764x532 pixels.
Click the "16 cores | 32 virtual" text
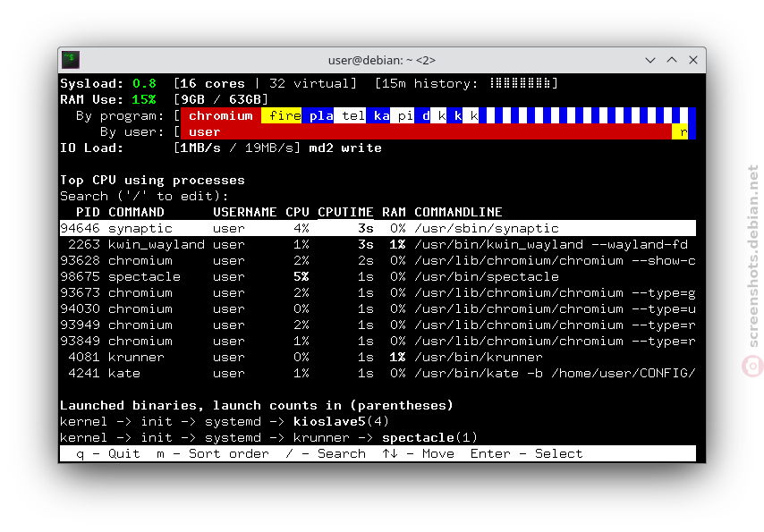tap(265, 83)
